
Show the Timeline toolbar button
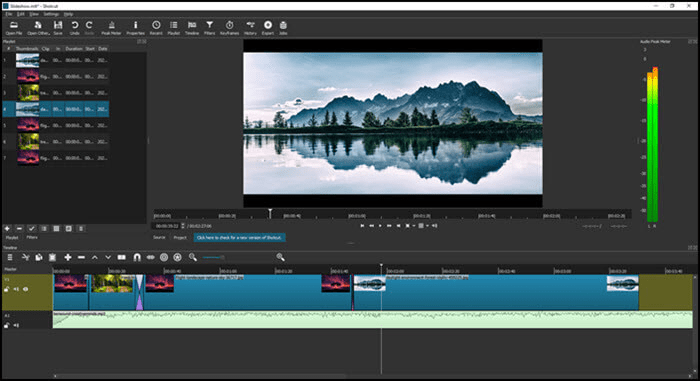[x=192, y=28]
